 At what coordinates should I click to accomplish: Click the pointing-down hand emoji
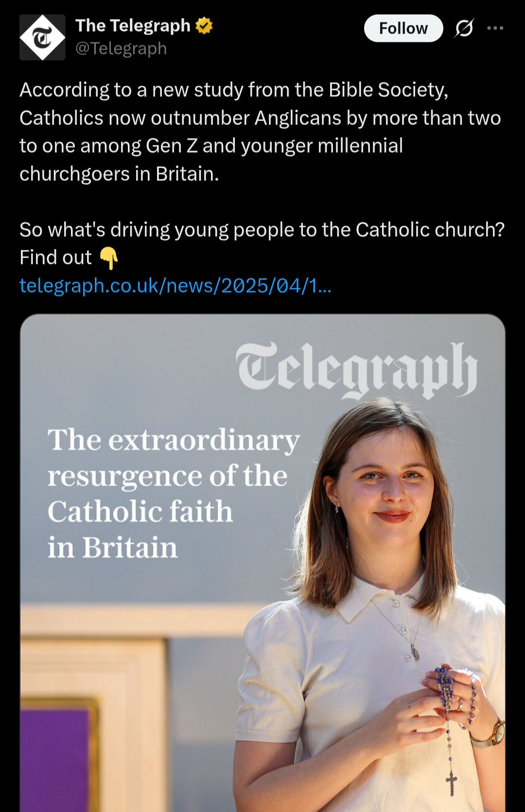[109, 258]
